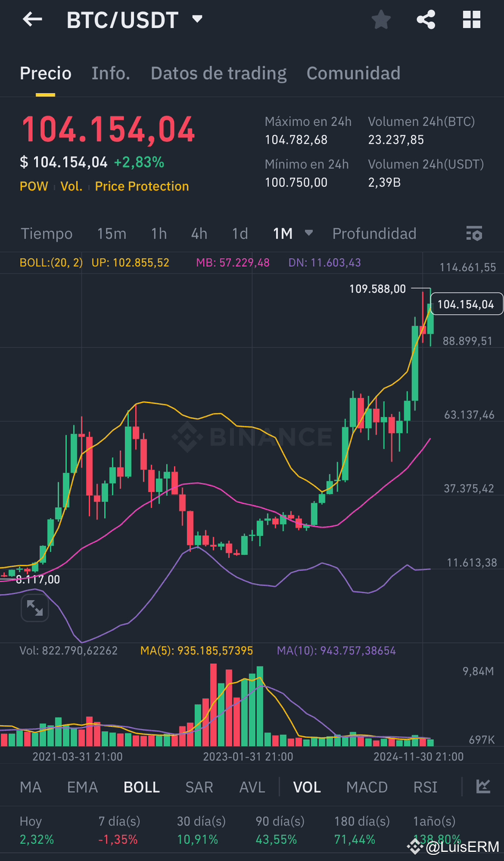This screenshot has height=861, width=504.
Task: Tap the Vol. tag
Action: point(71,186)
